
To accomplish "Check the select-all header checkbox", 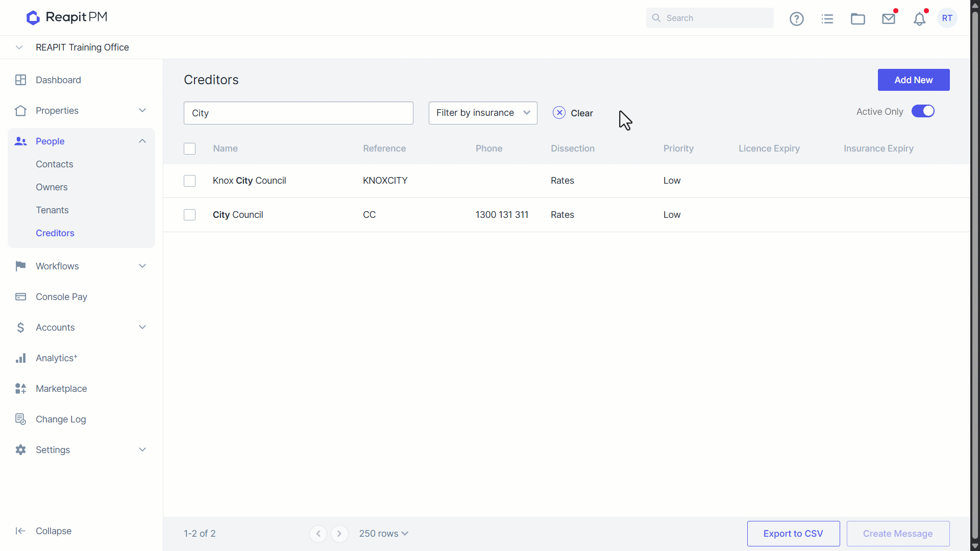I will pos(189,148).
